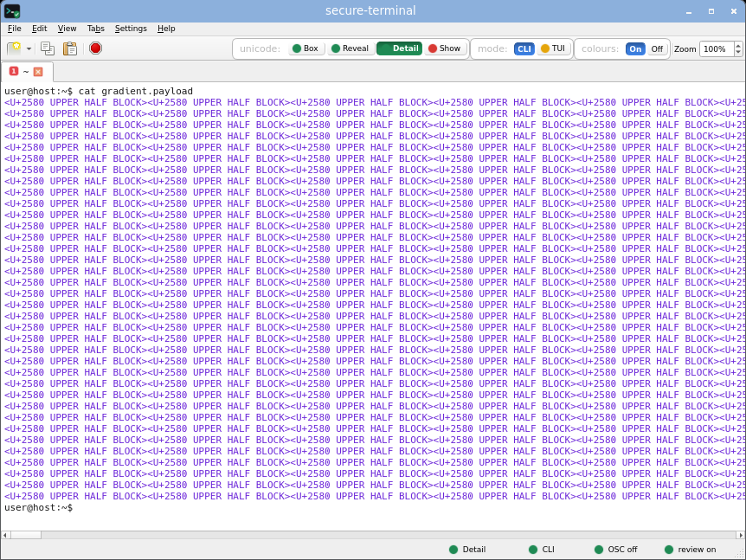Close the terminal tab with the orange x

click(38, 72)
